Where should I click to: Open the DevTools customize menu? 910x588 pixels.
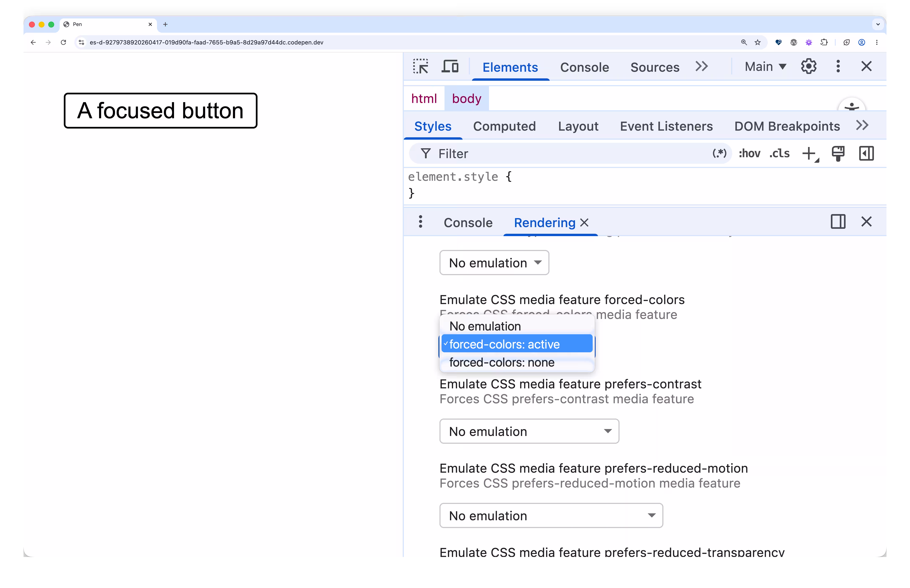pyautogui.click(x=838, y=66)
